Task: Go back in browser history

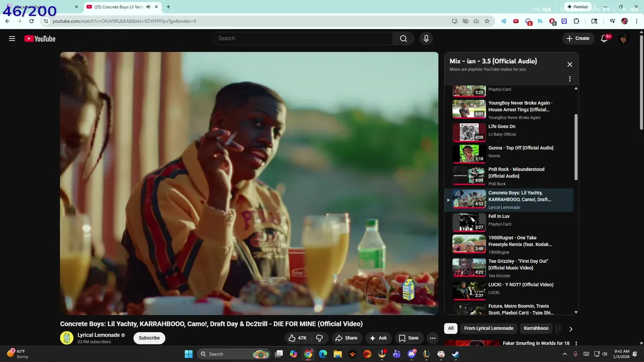Action: click(7, 21)
